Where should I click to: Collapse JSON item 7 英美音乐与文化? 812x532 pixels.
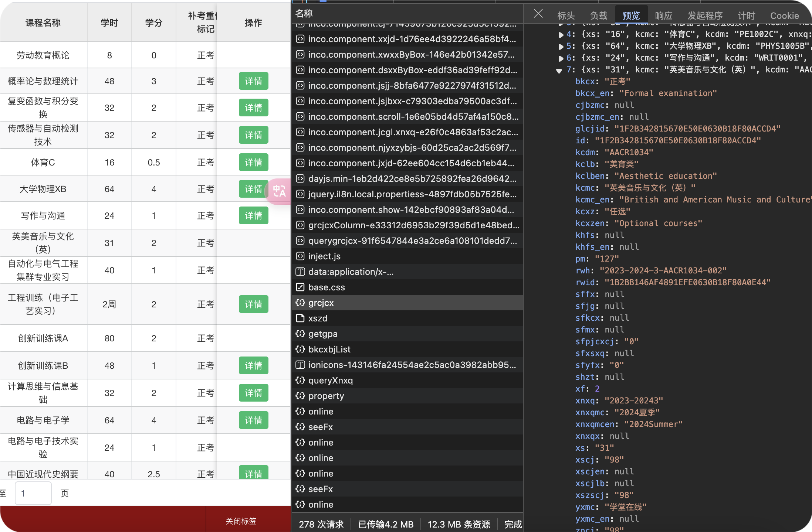point(559,70)
